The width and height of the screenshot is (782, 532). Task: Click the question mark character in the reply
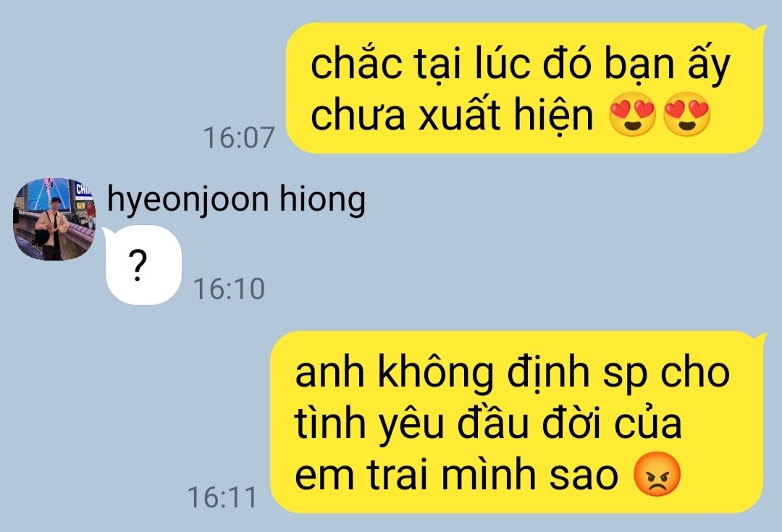[138, 266]
